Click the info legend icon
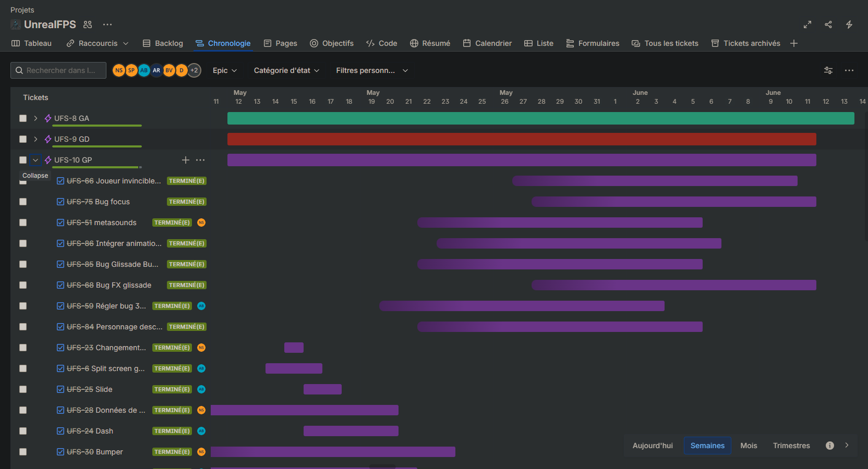Viewport: 868px width, 469px height. point(830,446)
